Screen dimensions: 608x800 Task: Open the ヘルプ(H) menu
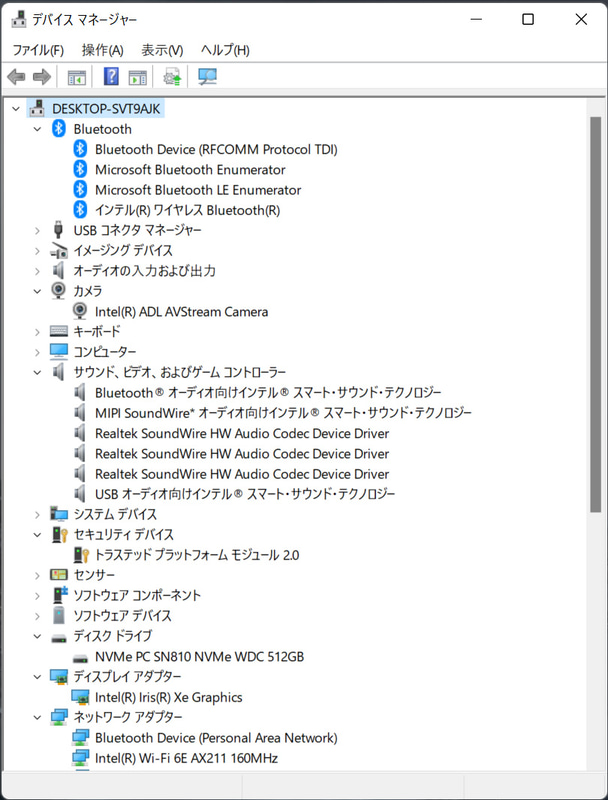pyautogui.click(x=225, y=50)
